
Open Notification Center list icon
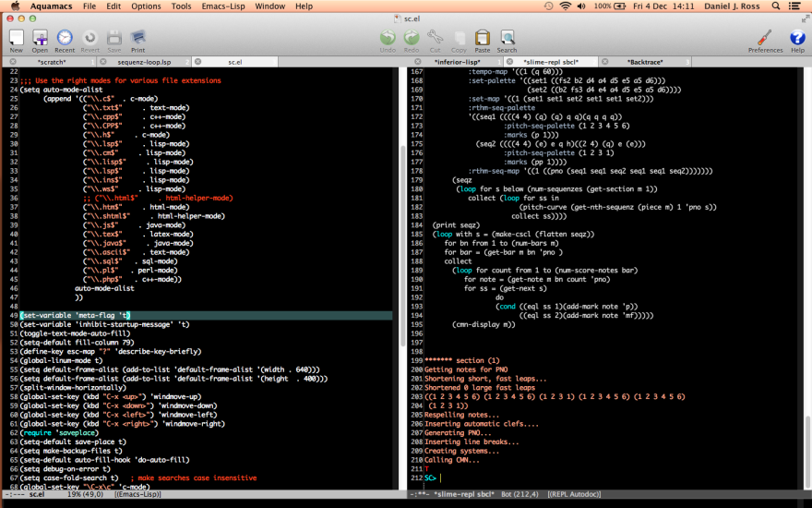[794, 6]
